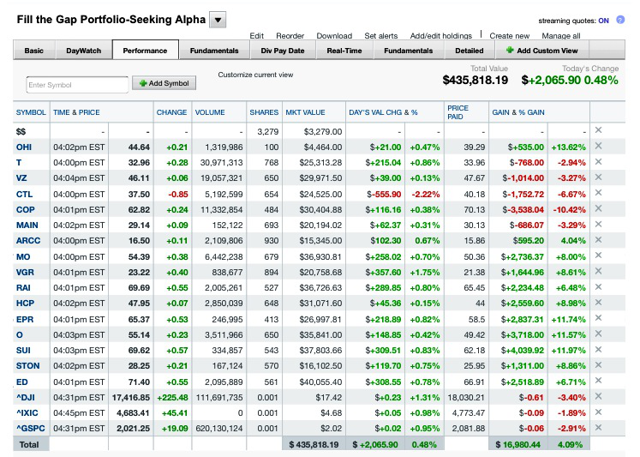
Task: Sort by the VOLUME column header
Action: [x=210, y=112]
